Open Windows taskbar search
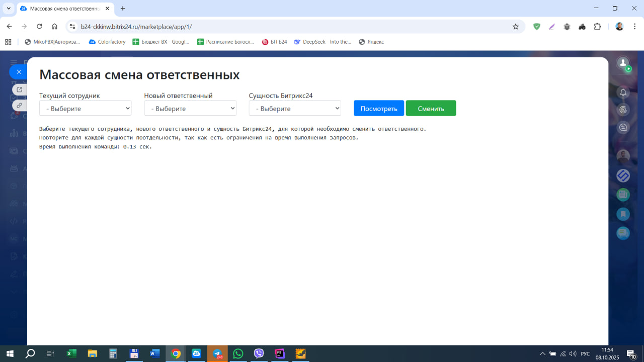 [x=30, y=353]
